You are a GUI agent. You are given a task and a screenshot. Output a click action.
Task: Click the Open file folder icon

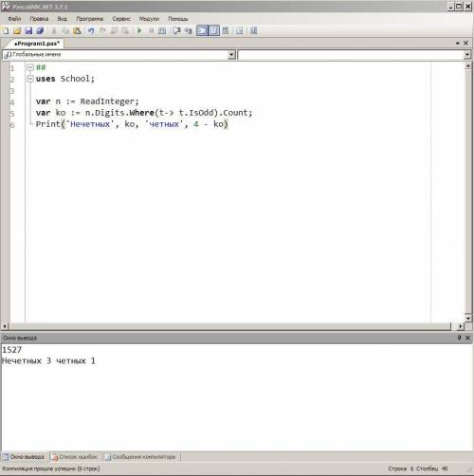click(x=17, y=30)
